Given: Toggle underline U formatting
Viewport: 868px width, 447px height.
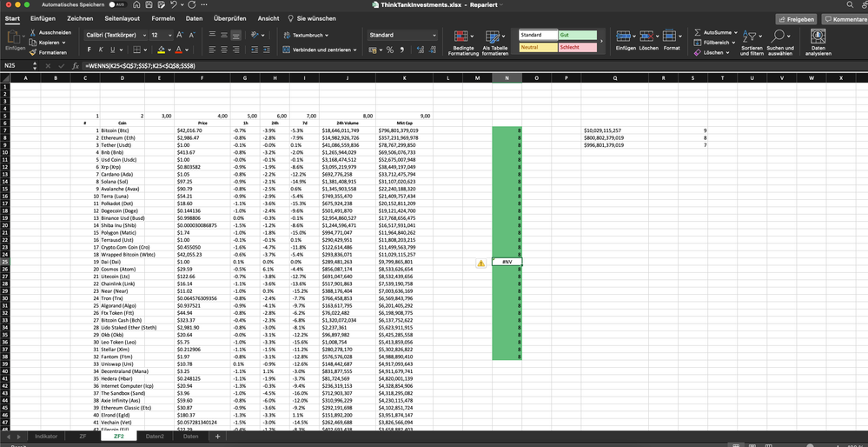Looking at the screenshot, I should [113, 50].
